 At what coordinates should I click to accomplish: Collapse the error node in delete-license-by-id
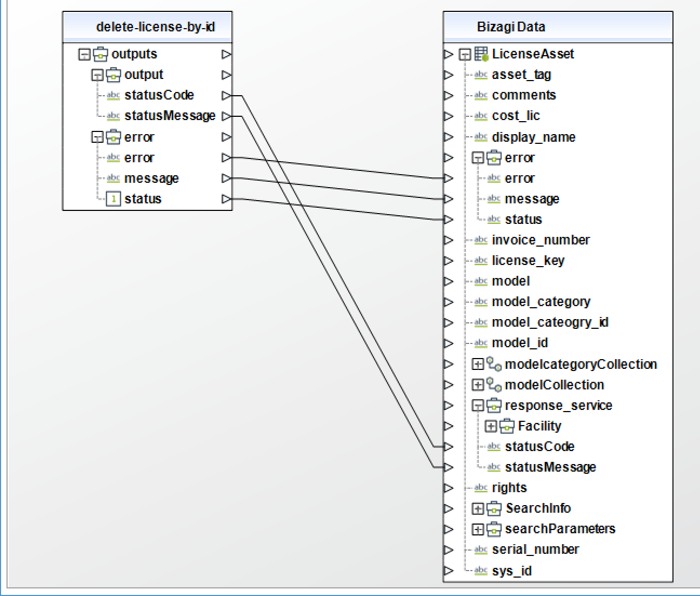(x=97, y=137)
